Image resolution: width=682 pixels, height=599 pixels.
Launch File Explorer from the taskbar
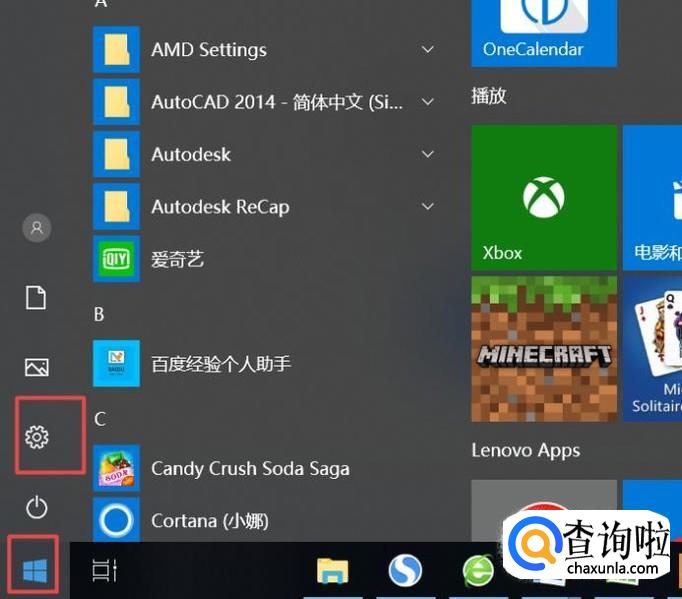coord(333,570)
